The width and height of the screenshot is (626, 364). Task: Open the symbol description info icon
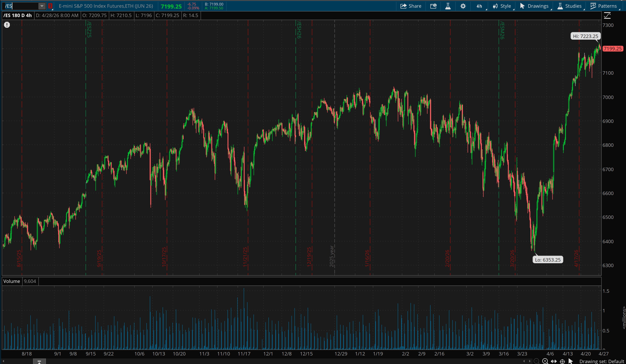[433, 6]
